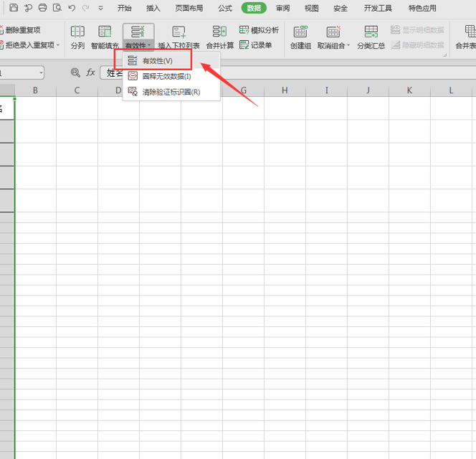
Task: Click the 有效性 ribbon icon
Action: [138, 32]
